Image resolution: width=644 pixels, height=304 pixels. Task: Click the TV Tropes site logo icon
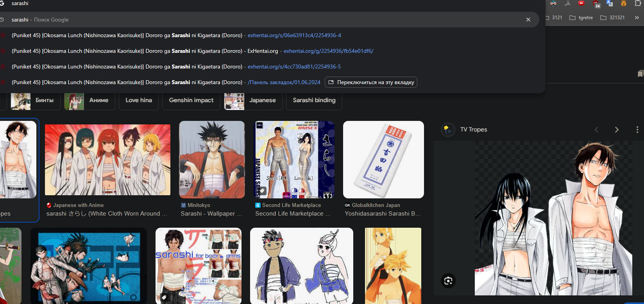click(448, 130)
